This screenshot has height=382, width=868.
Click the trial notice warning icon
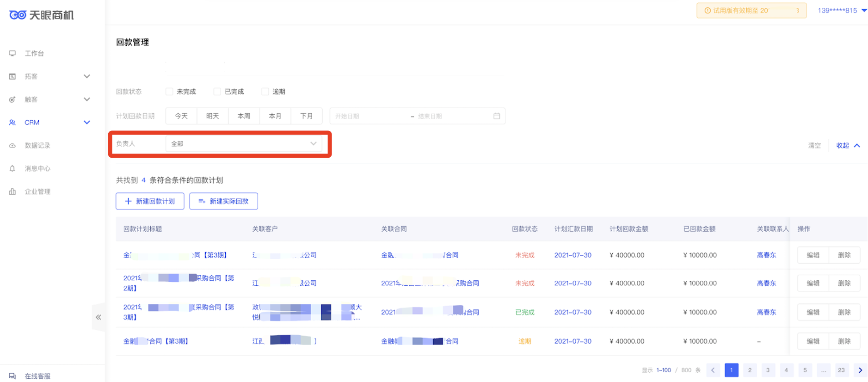(x=707, y=11)
